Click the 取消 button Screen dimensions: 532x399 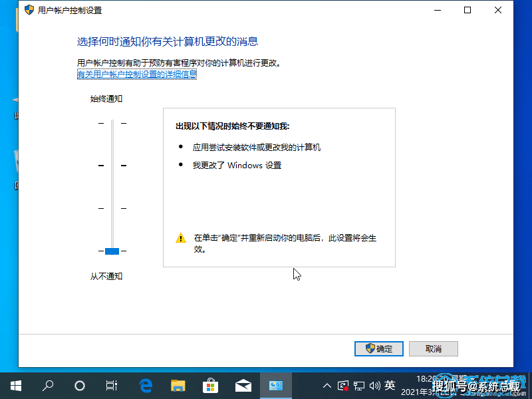(434, 348)
